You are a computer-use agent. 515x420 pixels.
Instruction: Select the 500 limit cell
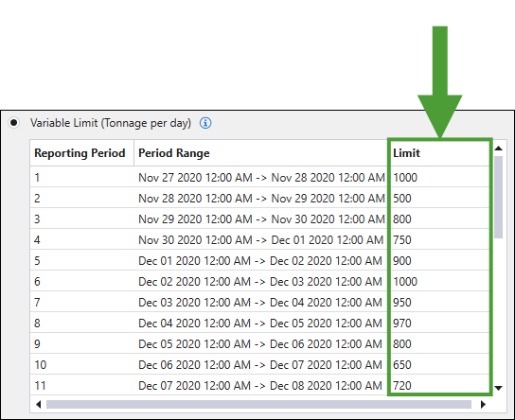pos(439,198)
